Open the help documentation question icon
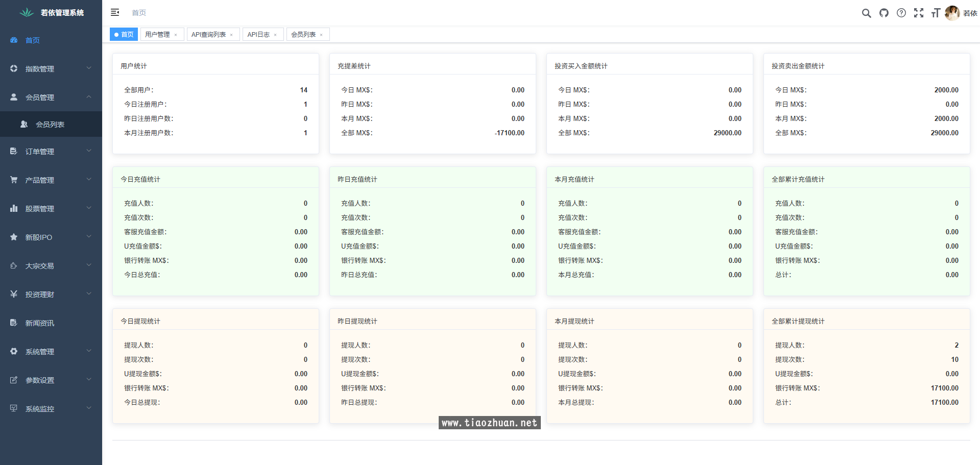The width and height of the screenshot is (980, 465). coord(901,13)
